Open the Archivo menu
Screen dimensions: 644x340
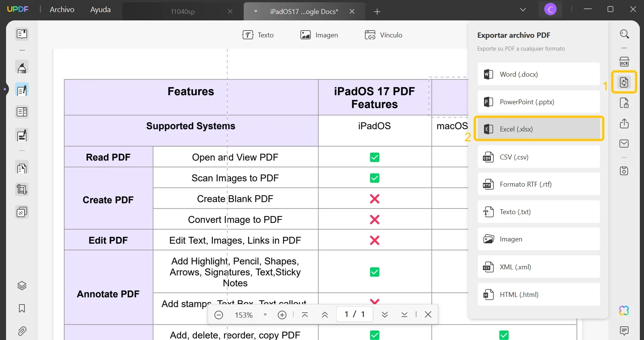point(62,9)
